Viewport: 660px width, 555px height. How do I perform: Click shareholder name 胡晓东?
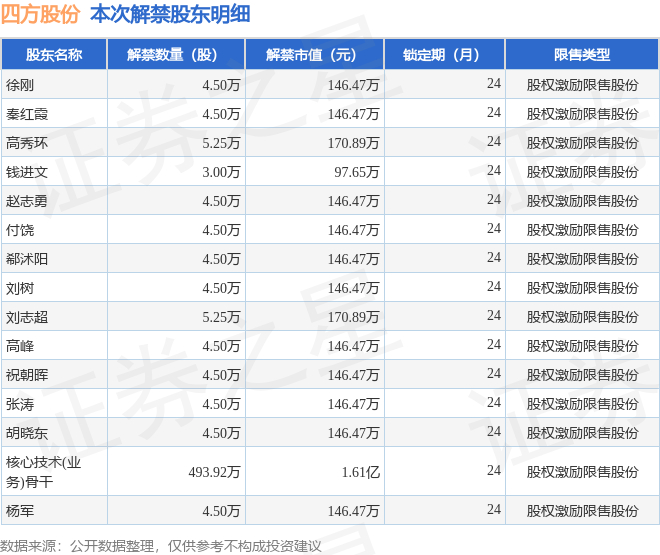[27, 433]
